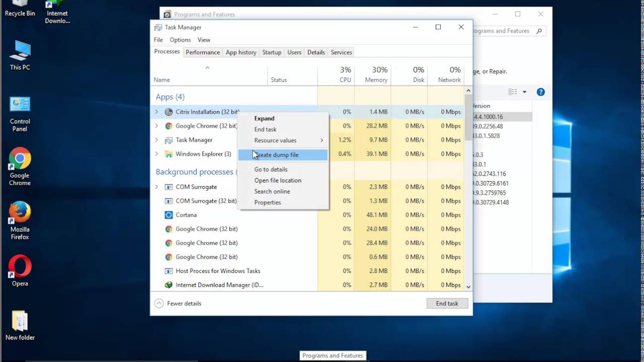Click the COM Surrogate process icon

point(169,187)
